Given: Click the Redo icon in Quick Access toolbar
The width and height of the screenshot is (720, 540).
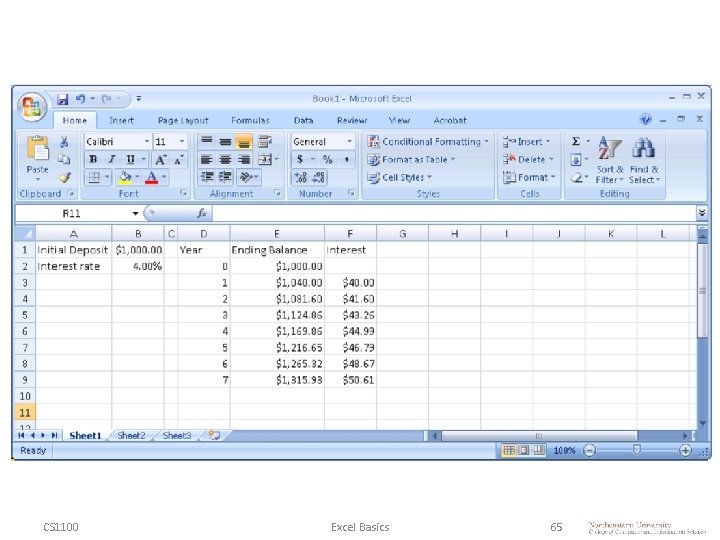Looking at the screenshot, I should [106, 99].
